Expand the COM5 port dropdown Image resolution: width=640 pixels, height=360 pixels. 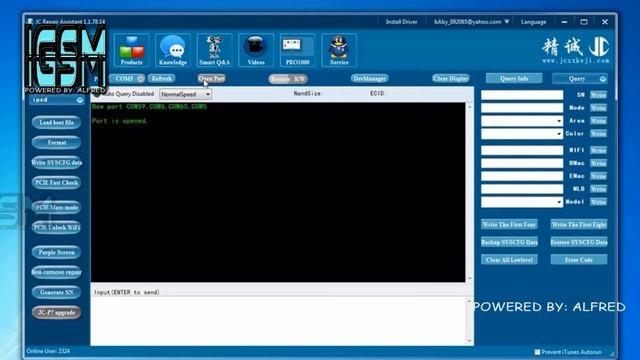point(140,78)
